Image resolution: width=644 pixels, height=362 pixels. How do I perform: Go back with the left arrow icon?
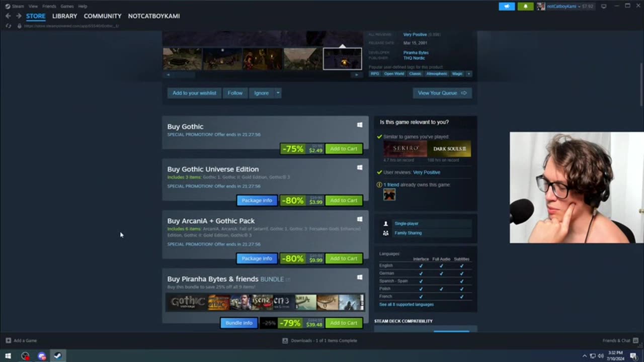8,16
